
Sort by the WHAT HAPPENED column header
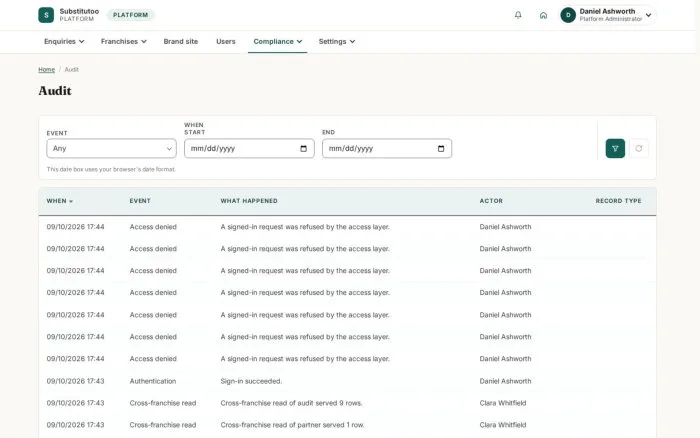[249, 201]
